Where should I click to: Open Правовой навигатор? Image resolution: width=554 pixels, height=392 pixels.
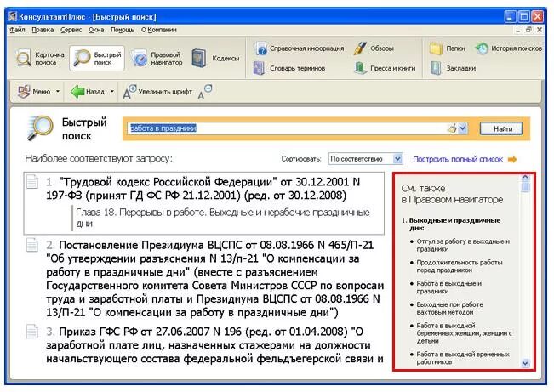click(157, 59)
